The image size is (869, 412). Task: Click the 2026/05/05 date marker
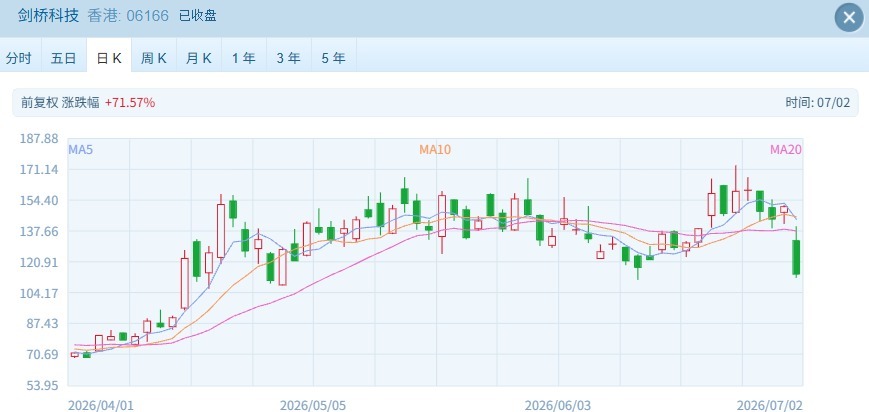[x=313, y=405]
